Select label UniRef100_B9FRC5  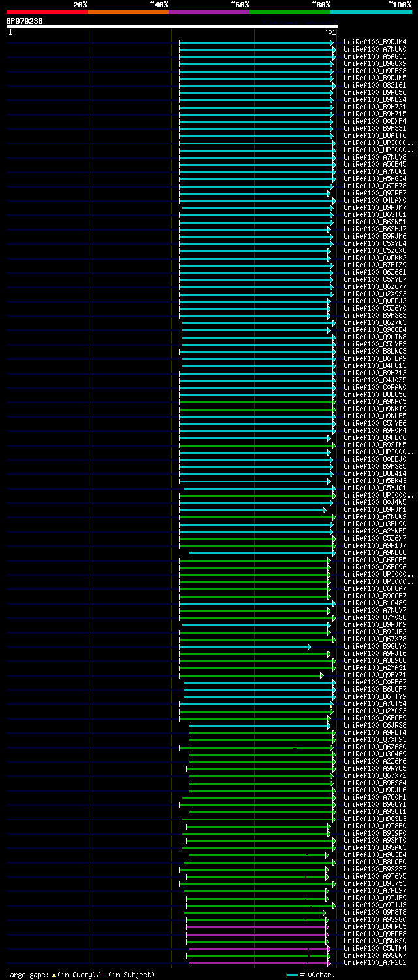click(x=376, y=927)
